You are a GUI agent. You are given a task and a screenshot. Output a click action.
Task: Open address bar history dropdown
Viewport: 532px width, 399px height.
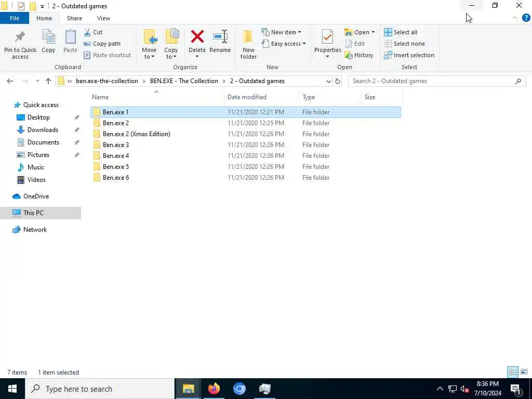click(x=328, y=81)
